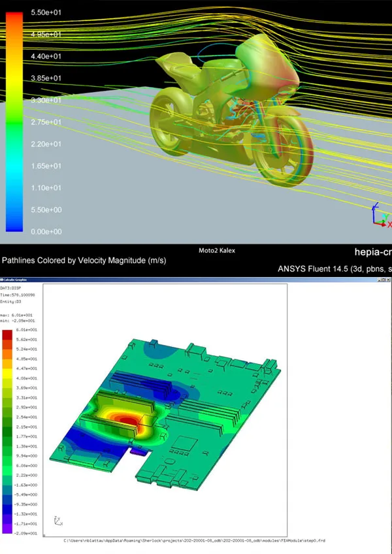This screenshot has height=554, width=392.
Task: Click the 5.50e+01 top value on the Fluent scale
Action: 46,12
